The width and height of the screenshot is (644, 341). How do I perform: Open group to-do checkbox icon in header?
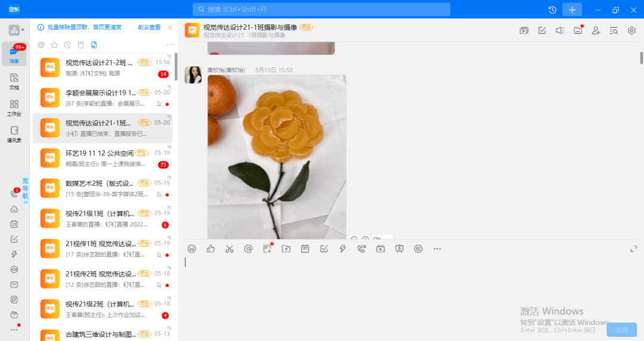pos(542,30)
